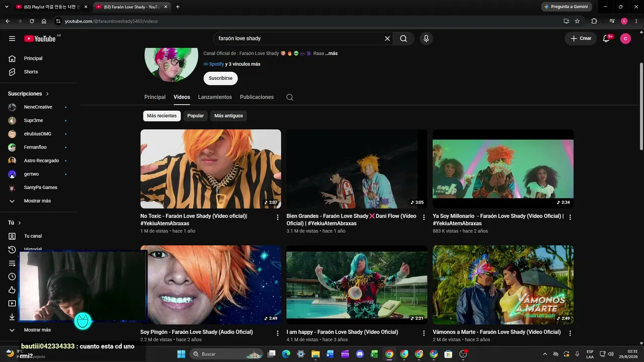Click the page vertical scrollbar
644x362 pixels.
(x=641, y=106)
